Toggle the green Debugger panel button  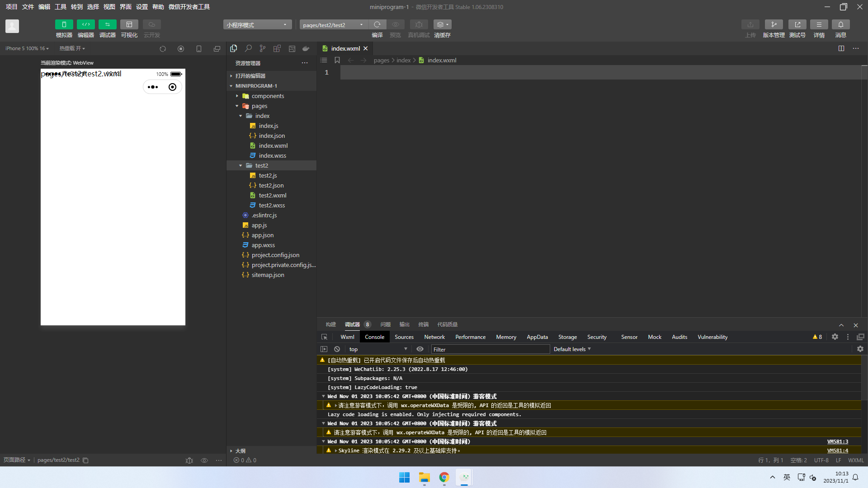coord(107,24)
